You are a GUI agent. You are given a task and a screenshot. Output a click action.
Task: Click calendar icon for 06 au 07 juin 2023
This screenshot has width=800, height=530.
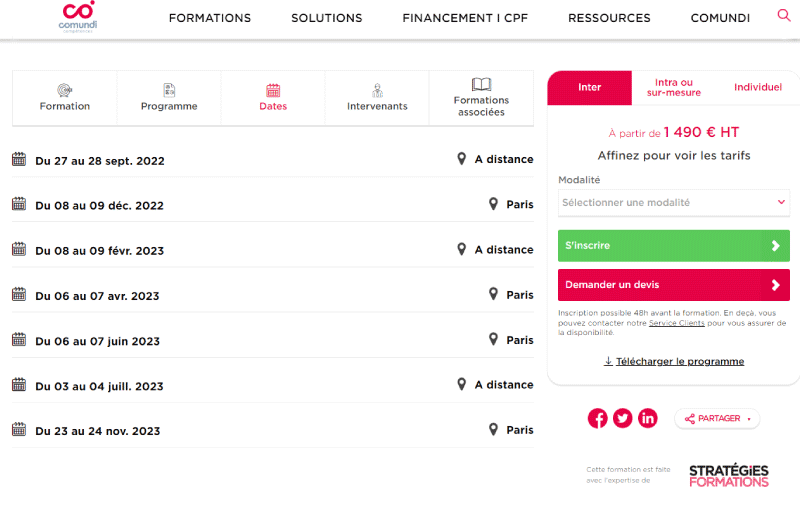point(19,339)
